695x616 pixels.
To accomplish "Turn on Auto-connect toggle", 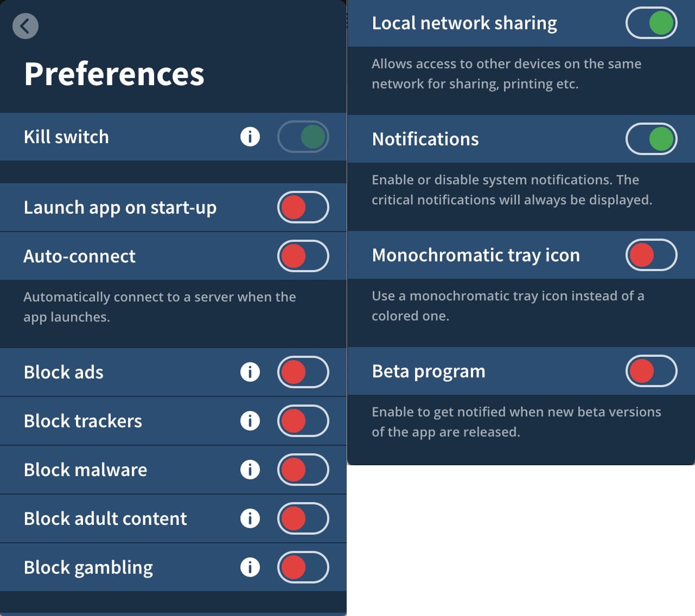I will 303,256.
